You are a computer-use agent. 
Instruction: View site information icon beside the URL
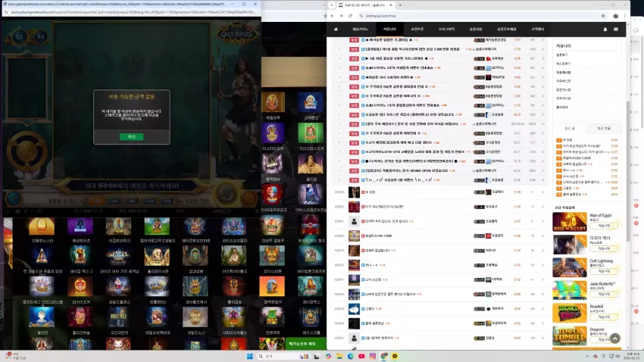tap(361, 16)
